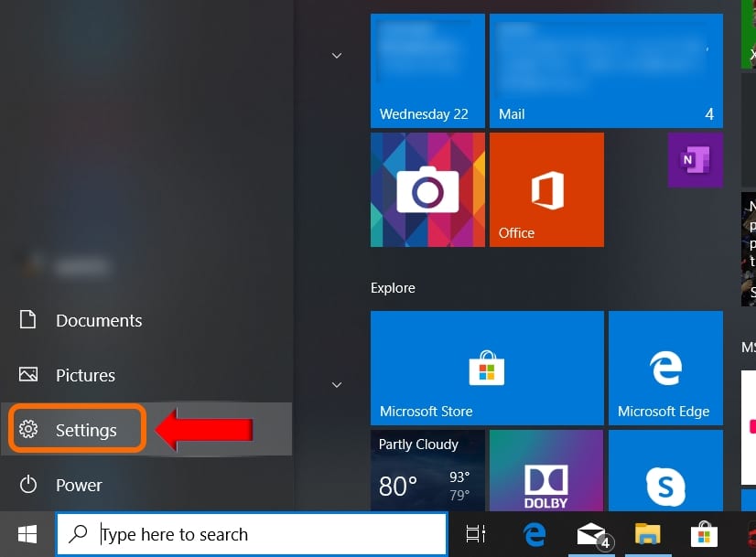The height and width of the screenshot is (557, 756).
Task: Open Task View from the taskbar
Action: (476, 534)
